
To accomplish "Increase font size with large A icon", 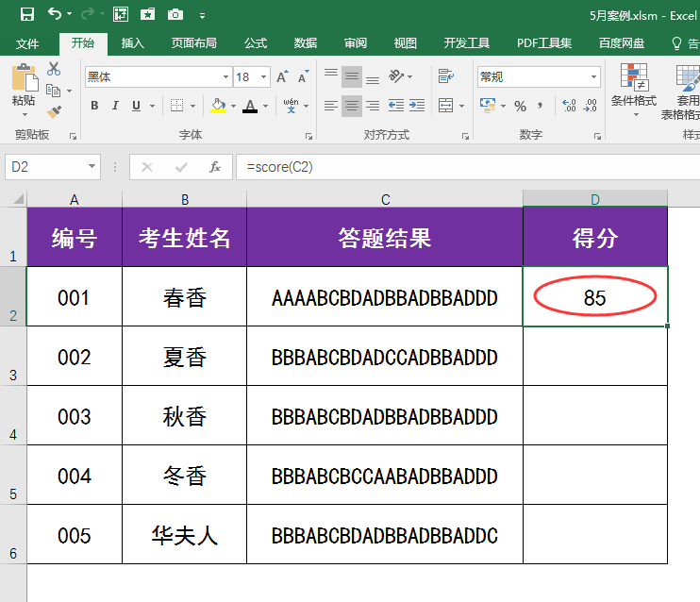I will (282, 76).
